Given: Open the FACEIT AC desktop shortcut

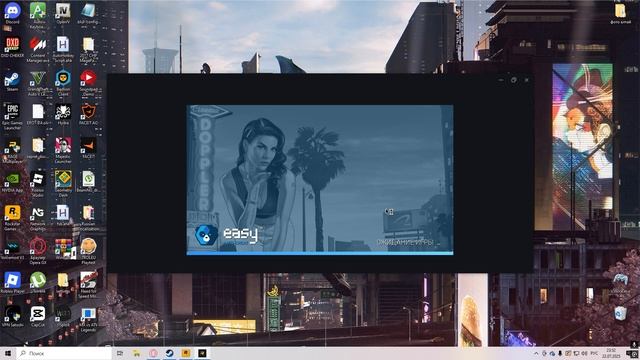Looking at the screenshot, I should (88, 114).
